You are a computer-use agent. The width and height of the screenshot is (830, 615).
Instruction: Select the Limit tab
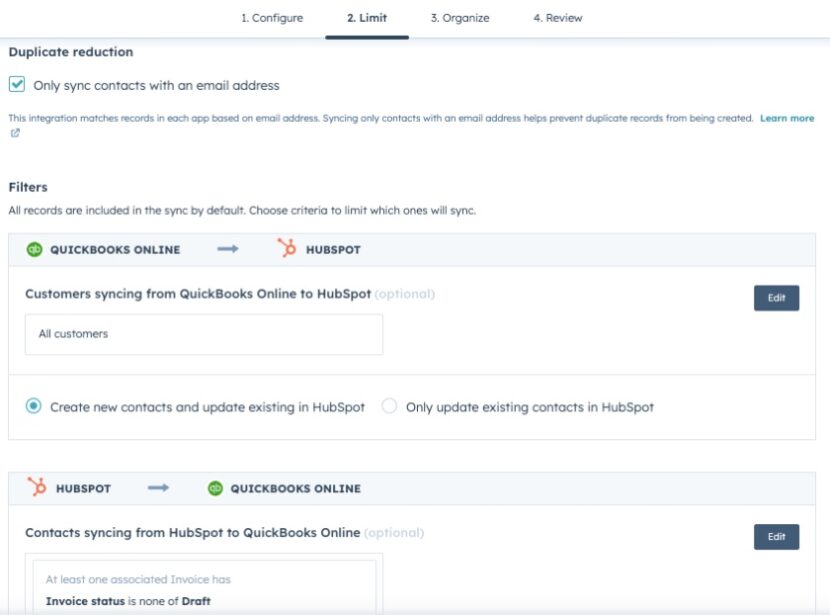(x=367, y=17)
